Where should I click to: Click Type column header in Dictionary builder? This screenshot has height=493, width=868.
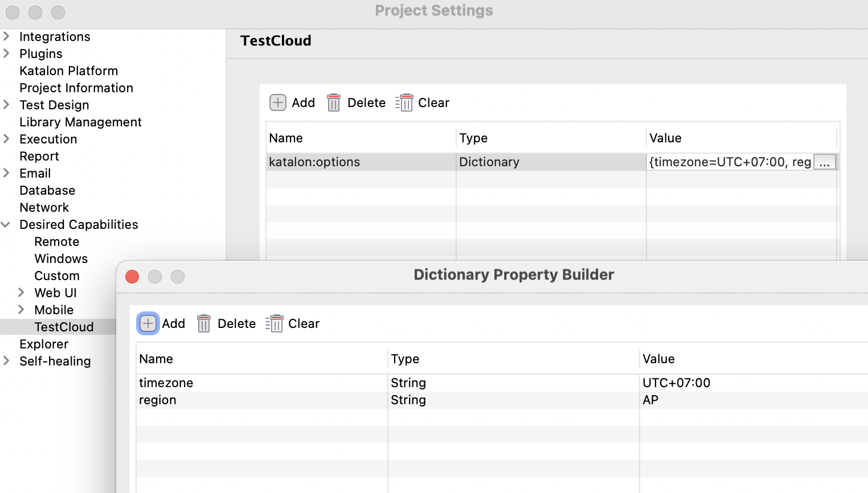tap(514, 359)
